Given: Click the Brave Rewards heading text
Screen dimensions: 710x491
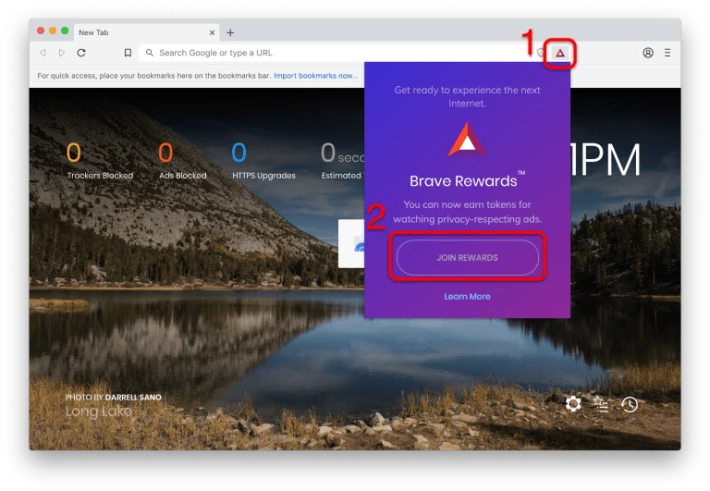Looking at the screenshot, I should [x=463, y=181].
